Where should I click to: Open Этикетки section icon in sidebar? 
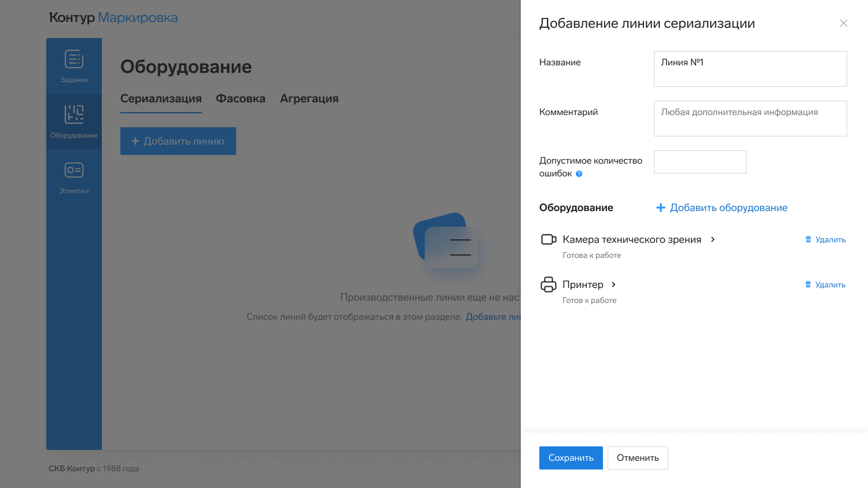pyautogui.click(x=74, y=170)
